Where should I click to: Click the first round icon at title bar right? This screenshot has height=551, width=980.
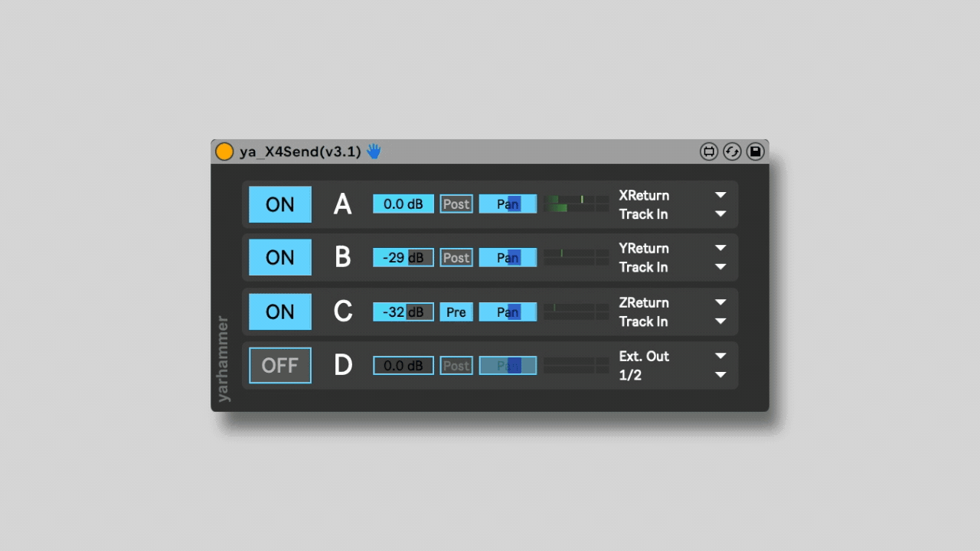tap(709, 152)
